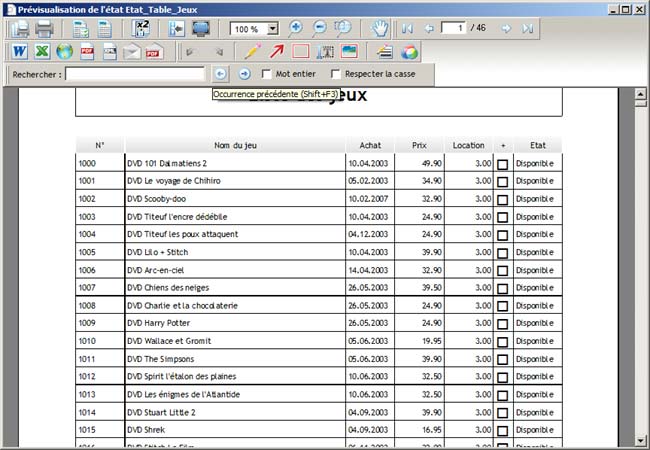650x450 pixels.
Task: Click the Etat column header
Action: [538, 145]
